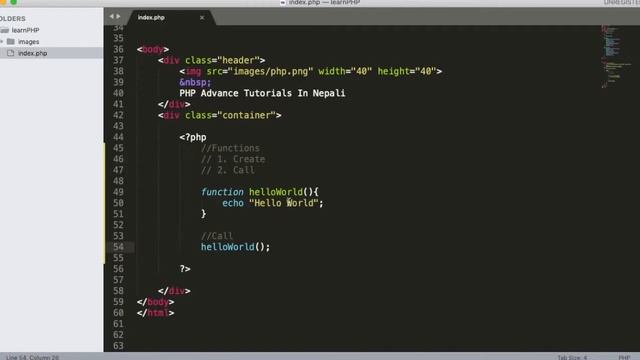This screenshot has width=640, height=360.
Task: Click the &nbsp; entity on line 39
Action: [x=195, y=82]
